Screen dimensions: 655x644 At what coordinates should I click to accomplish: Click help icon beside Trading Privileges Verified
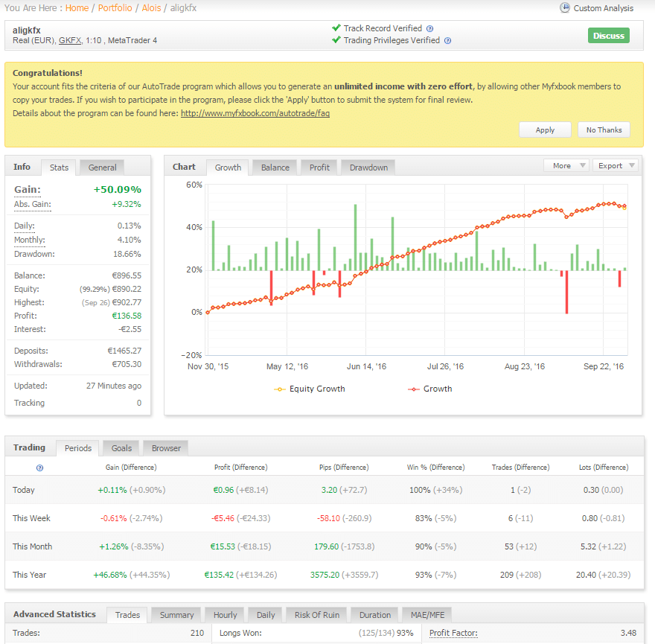[447, 41]
